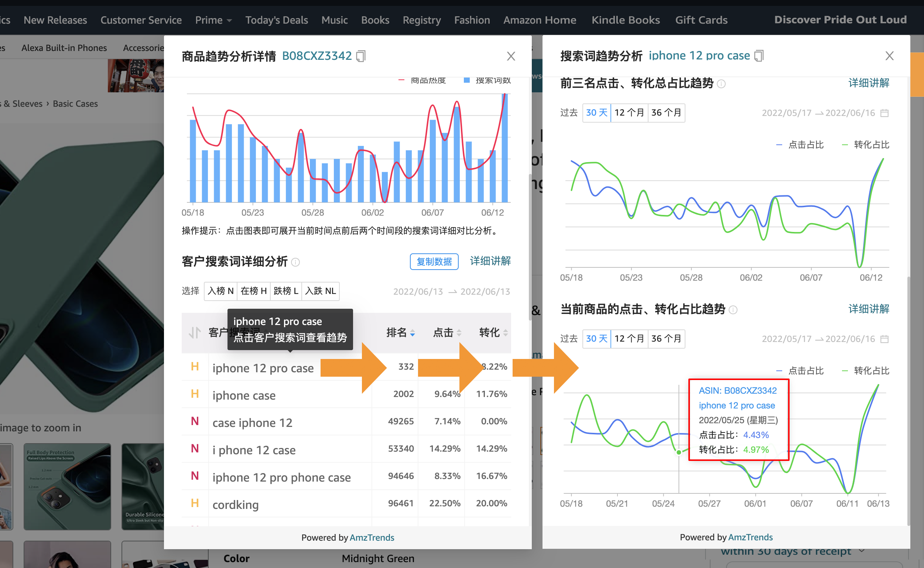This screenshot has width=924, height=568.
Task: Open calendar icon in top trend chart
Action: coord(884,113)
